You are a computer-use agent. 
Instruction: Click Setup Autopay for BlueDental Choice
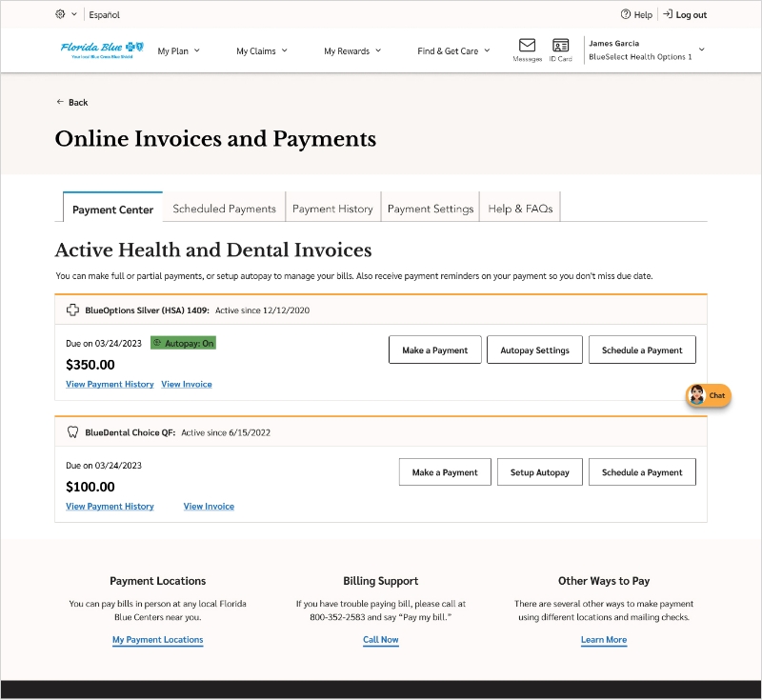[x=539, y=472]
